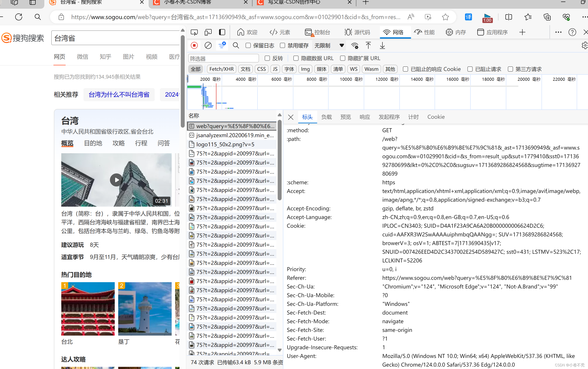588x369 pixels.
Task: Click the record network log button
Action: point(194,45)
